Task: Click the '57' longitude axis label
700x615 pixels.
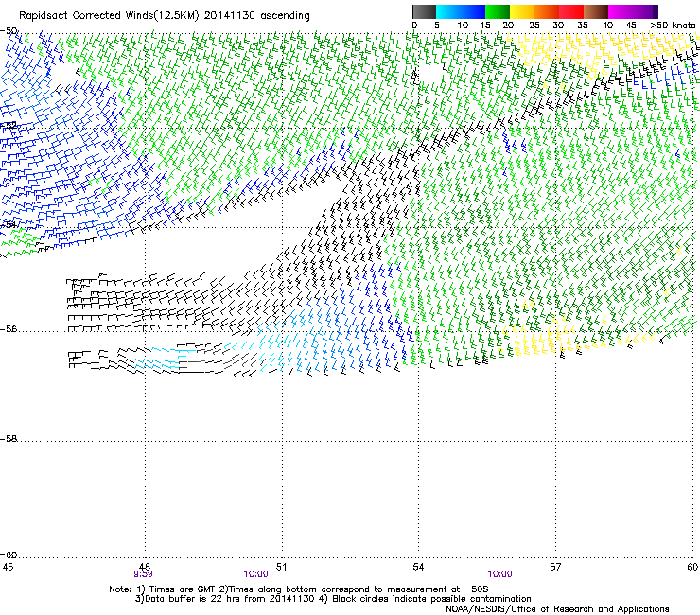Action: click(x=555, y=567)
